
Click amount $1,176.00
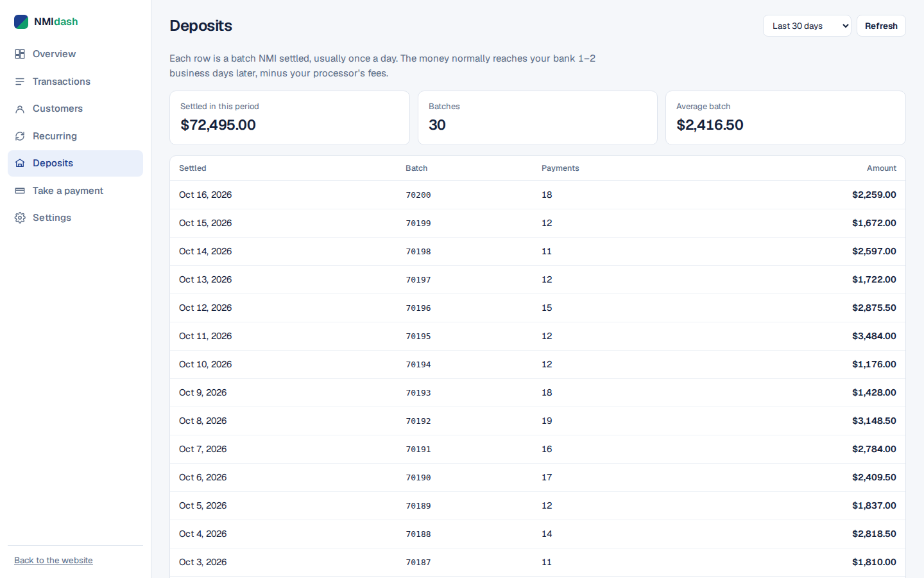click(874, 364)
